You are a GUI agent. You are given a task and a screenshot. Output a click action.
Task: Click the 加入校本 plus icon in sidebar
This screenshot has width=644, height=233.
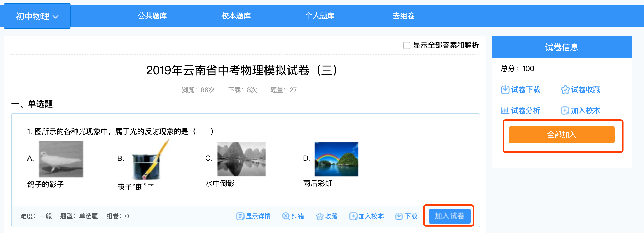565,110
